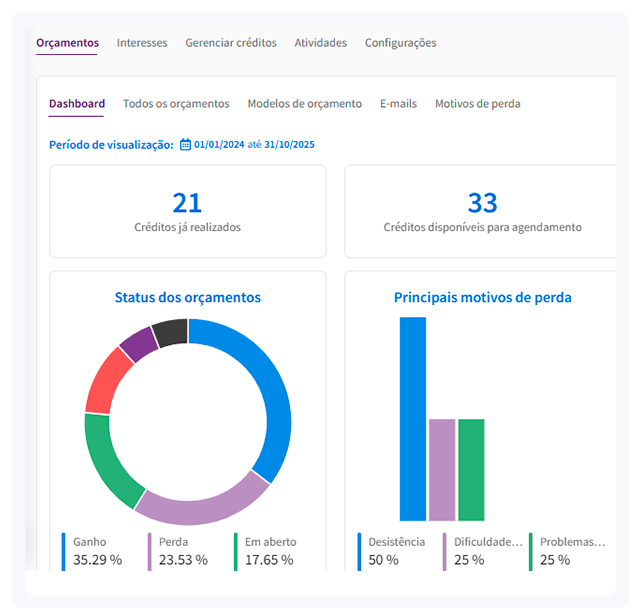638x616 pixels.
Task: Open Motivos de perda sub-tab
Action: pos(477,104)
